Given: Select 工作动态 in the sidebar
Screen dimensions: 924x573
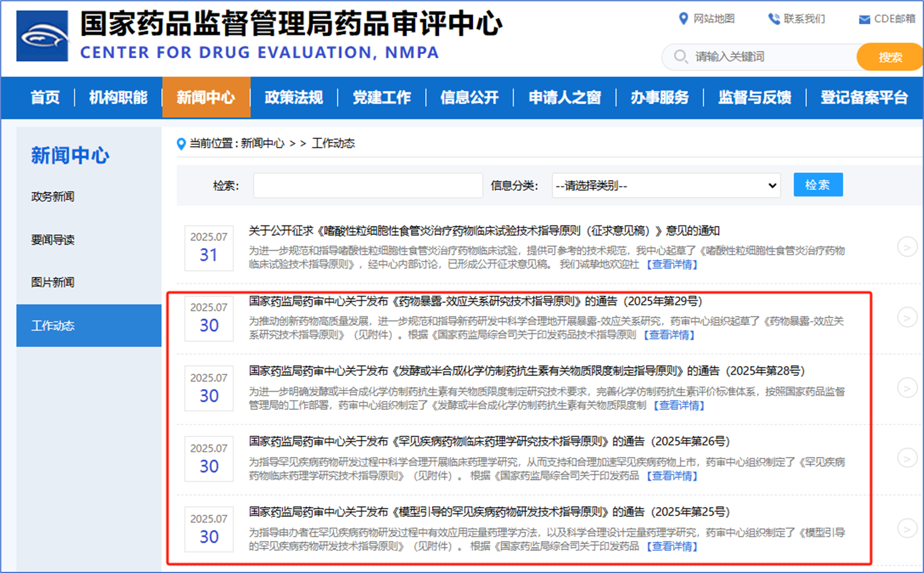Looking at the screenshot, I should click(89, 326).
